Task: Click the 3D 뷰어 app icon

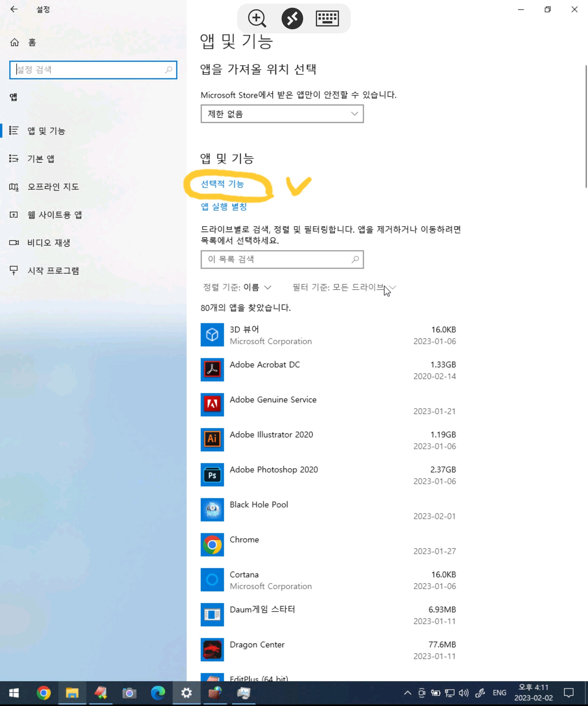Action: 212,335
